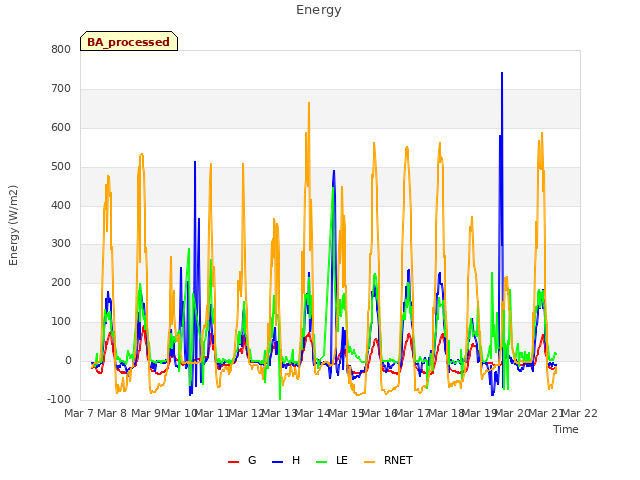This screenshot has height=480, width=640.
Task: Click the 600 y-axis tick label
Action: 61,128
